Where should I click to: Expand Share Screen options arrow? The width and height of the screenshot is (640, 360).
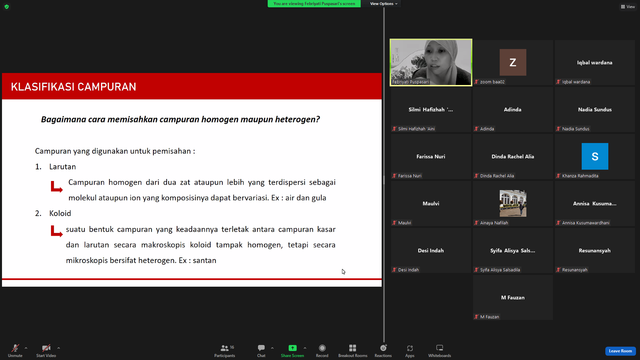pyautogui.click(x=304, y=348)
